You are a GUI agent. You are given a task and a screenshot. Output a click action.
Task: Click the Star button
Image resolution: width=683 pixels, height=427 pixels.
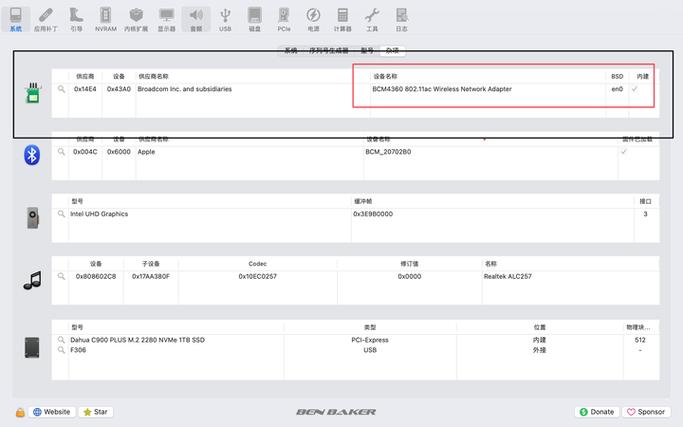pos(96,412)
